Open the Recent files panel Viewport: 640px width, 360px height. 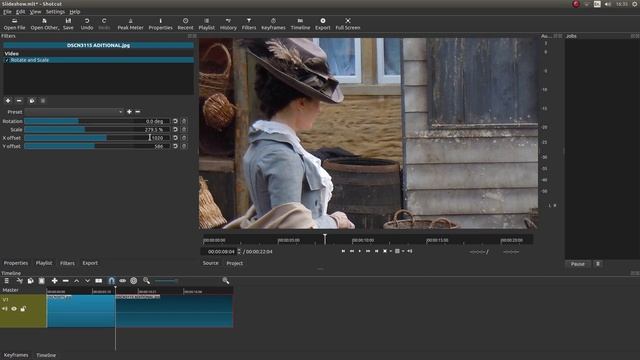[x=185, y=24]
